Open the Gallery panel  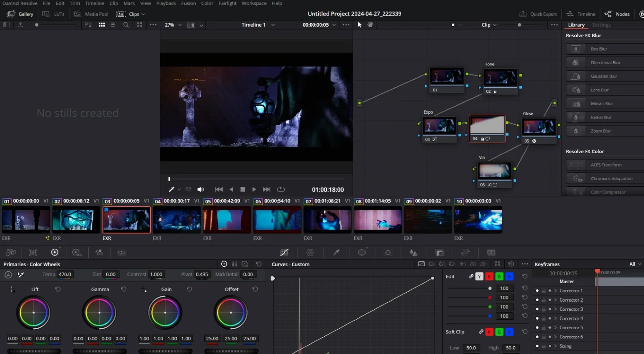tap(20, 14)
